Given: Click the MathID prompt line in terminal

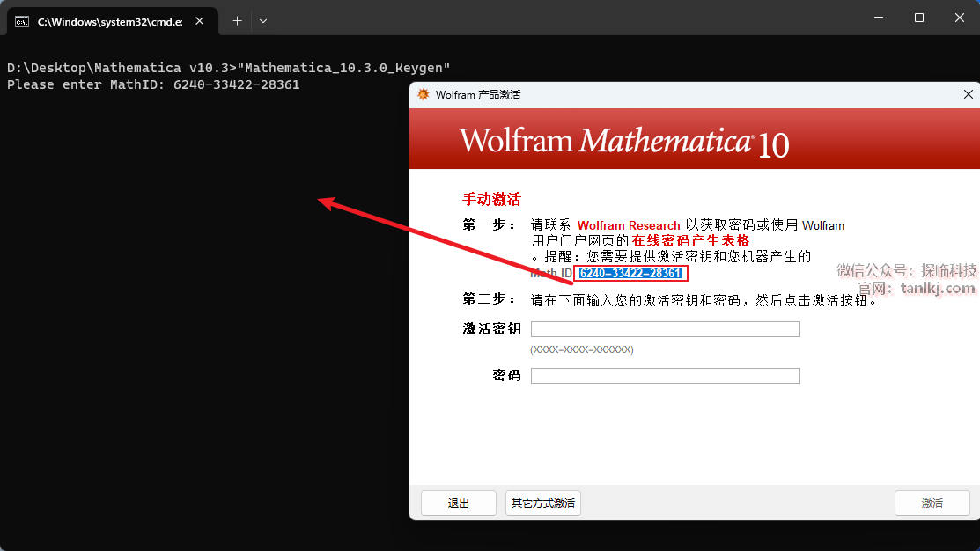Looking at the screenshot, I should tap(153, 84).
